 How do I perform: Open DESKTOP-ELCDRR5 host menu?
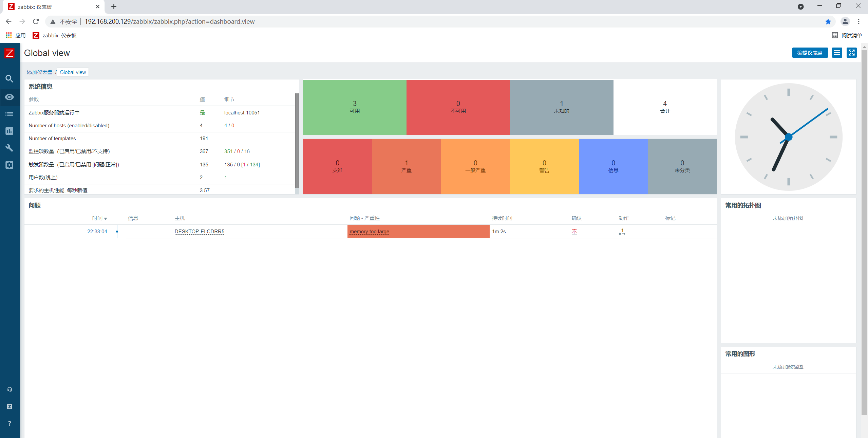pos(199,232)
